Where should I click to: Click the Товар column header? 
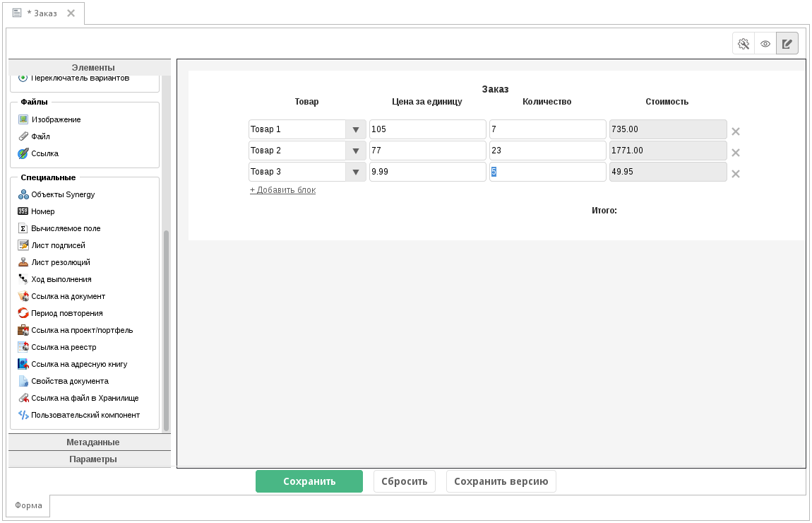click(x=306, y=102)
